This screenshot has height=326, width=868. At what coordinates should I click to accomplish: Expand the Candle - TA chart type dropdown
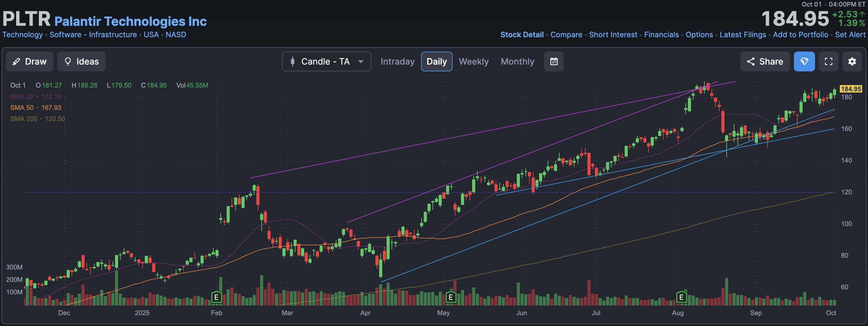pyautogui.click(x=326, y=61)
